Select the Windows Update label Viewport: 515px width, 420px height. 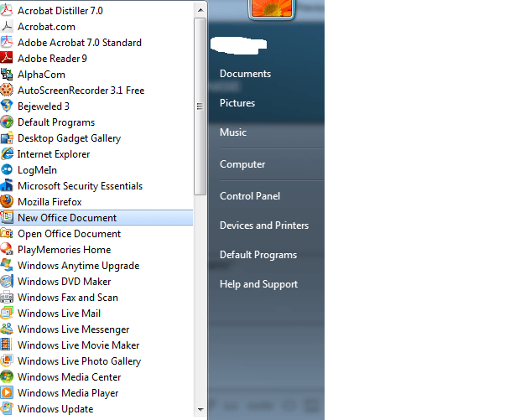pos(55,408)
